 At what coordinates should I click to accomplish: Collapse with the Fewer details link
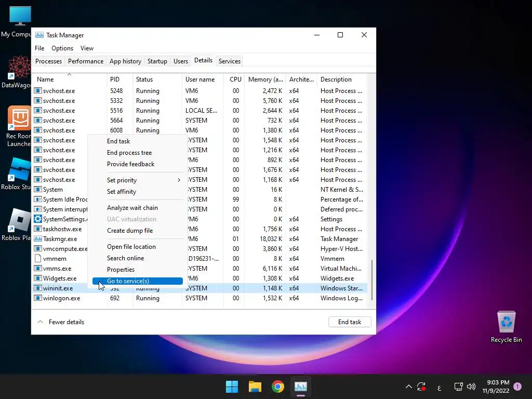[61, 322]
